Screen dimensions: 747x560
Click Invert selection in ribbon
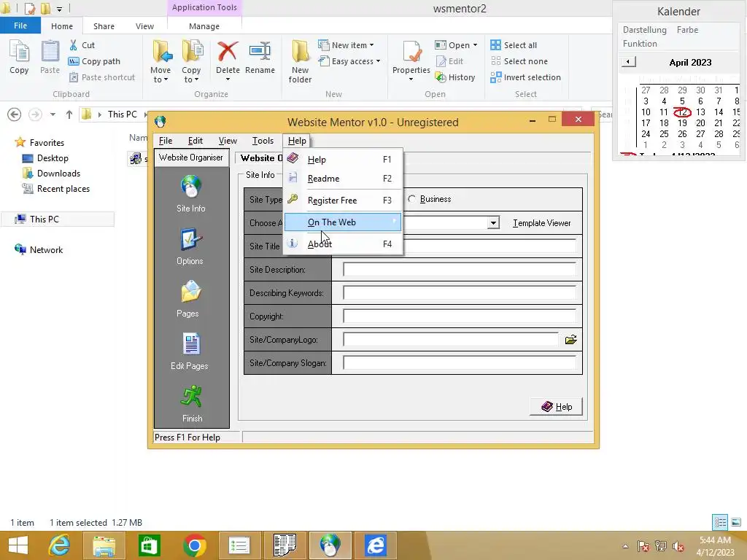[525, 77]
